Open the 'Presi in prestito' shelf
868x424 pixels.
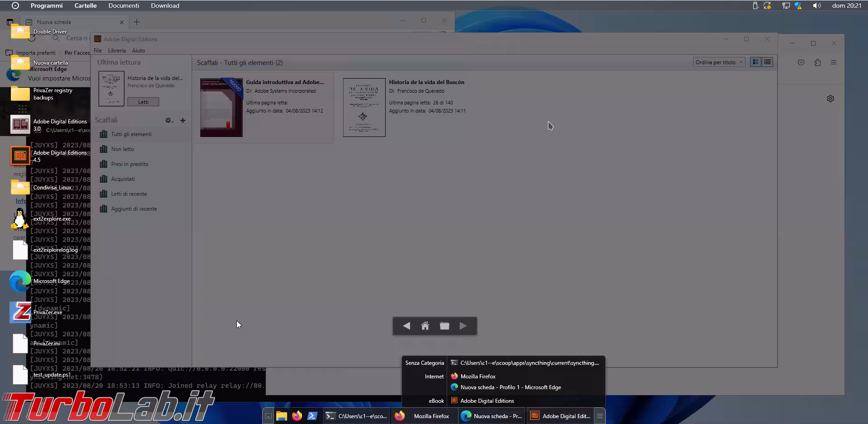(x=129, y=164)
